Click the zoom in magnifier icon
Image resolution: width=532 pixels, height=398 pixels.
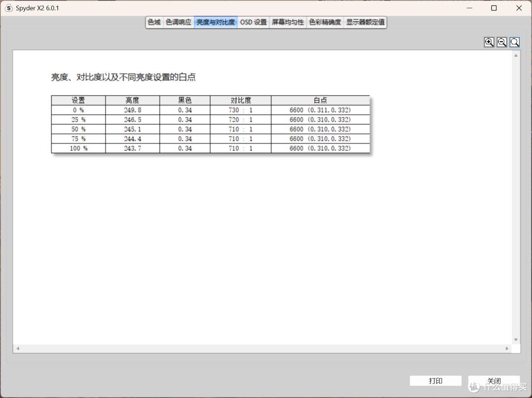click(489, 42)
